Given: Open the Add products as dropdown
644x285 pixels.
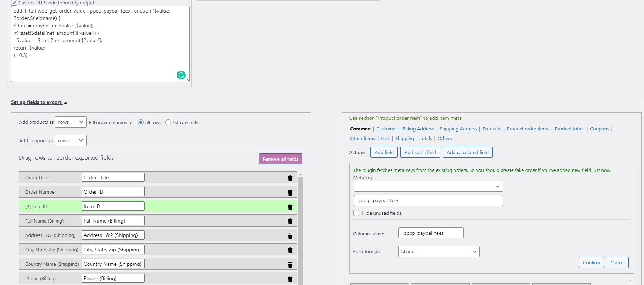Looking at the screenshot, I should pyautogui.click(x=71, y=122).
